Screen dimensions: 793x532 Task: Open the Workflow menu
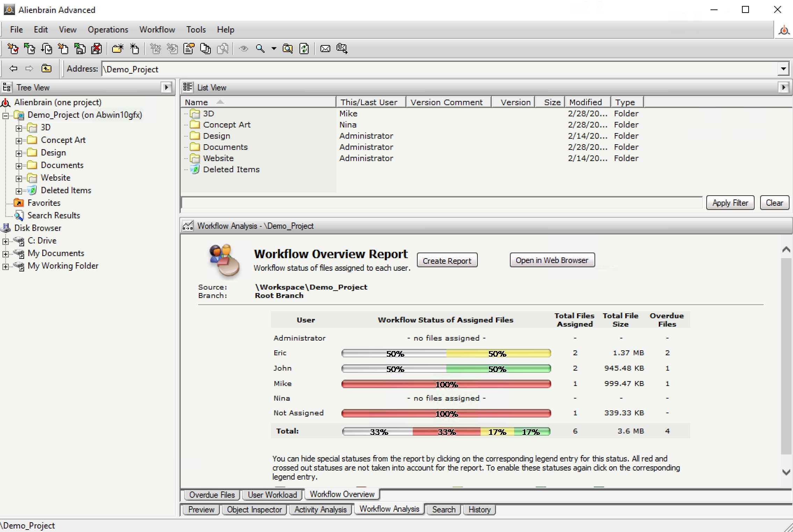[157, 30]
